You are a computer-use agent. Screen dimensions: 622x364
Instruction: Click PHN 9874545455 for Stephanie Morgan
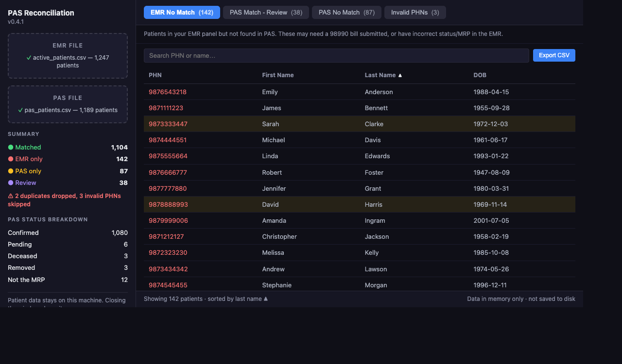pyautogui.click(x=168, y=285)
